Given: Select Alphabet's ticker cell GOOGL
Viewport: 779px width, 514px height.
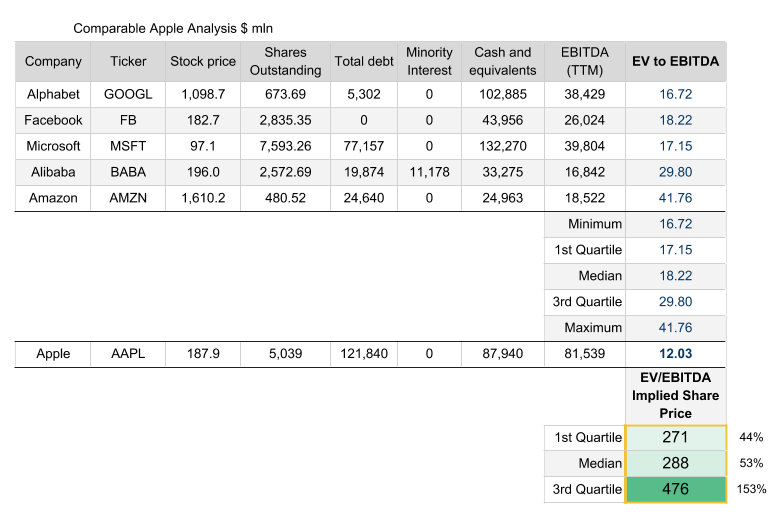Looking at the screenshot, I should (125, 93).
